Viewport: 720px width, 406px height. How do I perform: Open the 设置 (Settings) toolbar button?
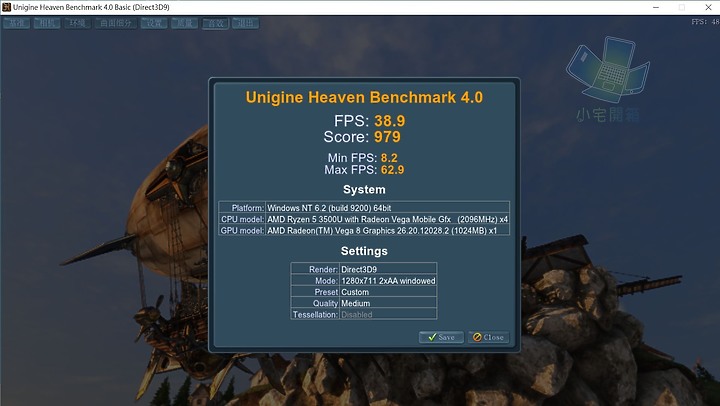pyautogui.click(x=154, y=23)
